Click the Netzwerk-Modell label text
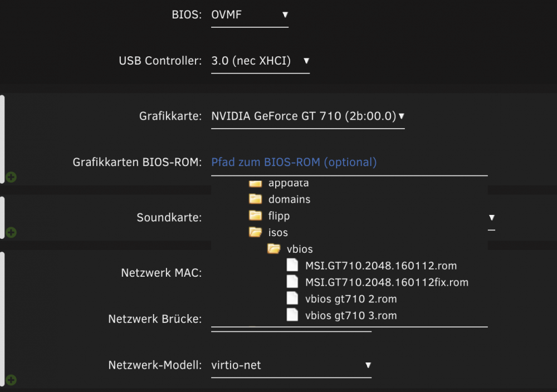Screen dimensions: 557x392 pyautogui.click(x=155, y=365)
